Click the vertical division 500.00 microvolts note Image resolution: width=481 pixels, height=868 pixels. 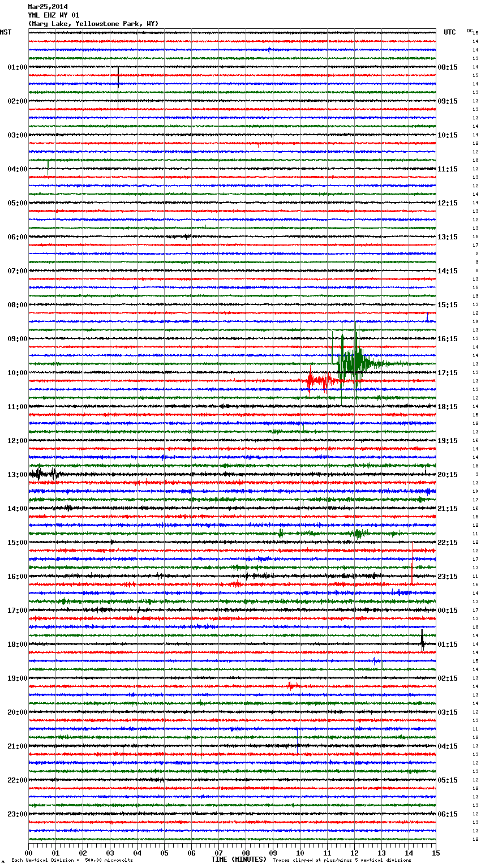(x=72, y=861)
